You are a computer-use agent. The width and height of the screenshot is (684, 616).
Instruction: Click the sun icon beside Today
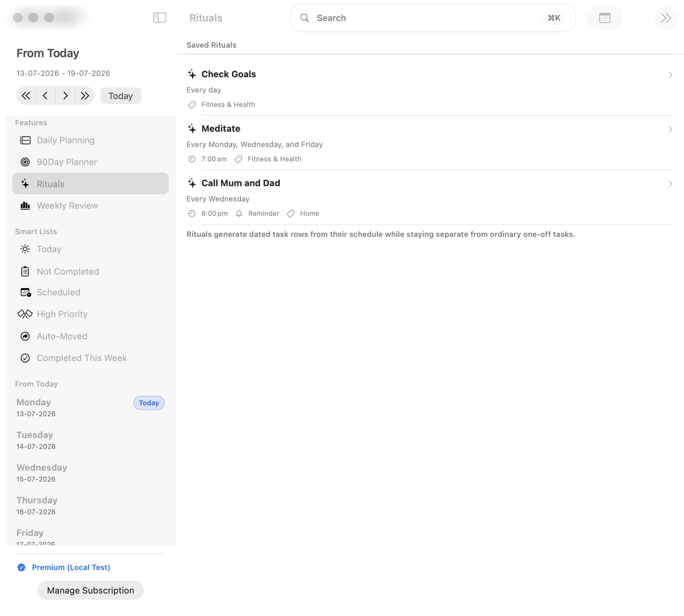click(25, 249)
